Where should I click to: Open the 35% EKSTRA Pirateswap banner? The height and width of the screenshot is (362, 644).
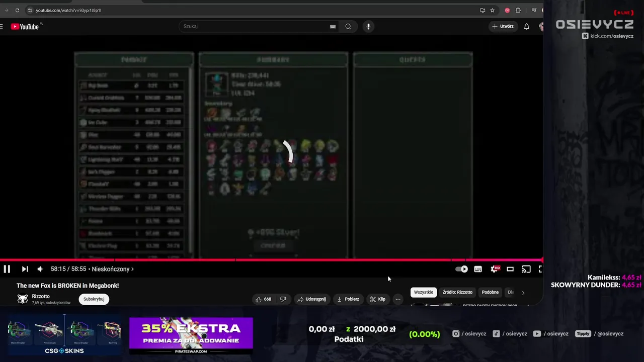point(191,336)
